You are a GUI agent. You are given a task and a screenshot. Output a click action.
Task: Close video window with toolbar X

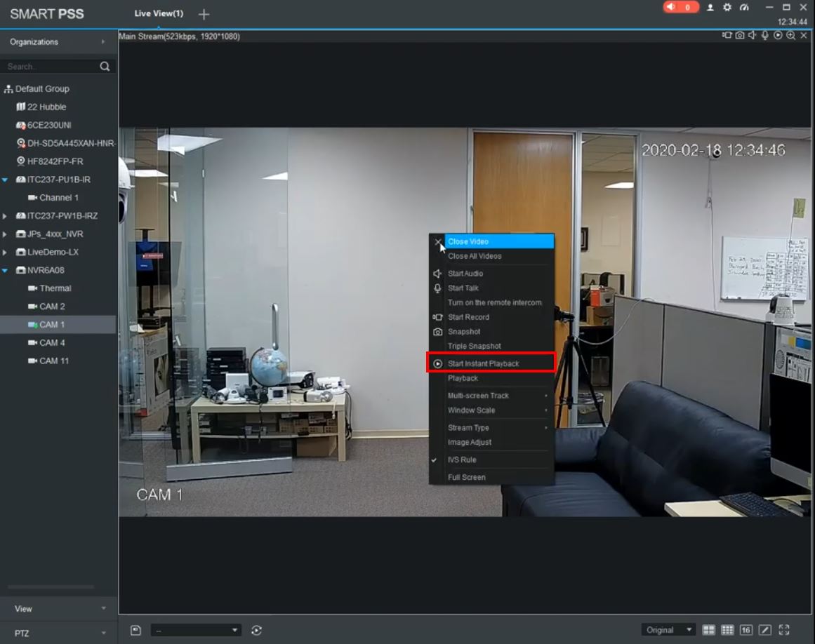(804, 35)
